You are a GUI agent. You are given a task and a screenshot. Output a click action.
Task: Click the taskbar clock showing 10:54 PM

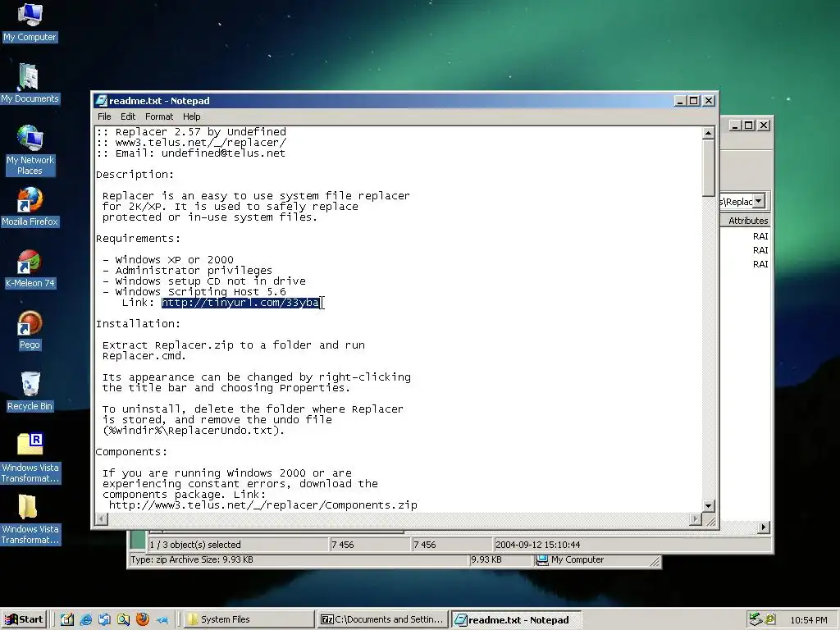pyautogui.click(x=808, y=620)
